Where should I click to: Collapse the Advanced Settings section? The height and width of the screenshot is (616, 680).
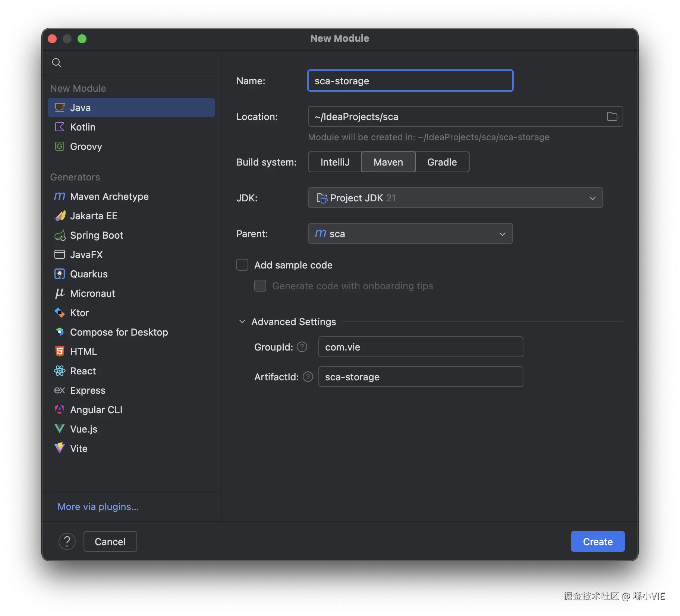[242, 322]
